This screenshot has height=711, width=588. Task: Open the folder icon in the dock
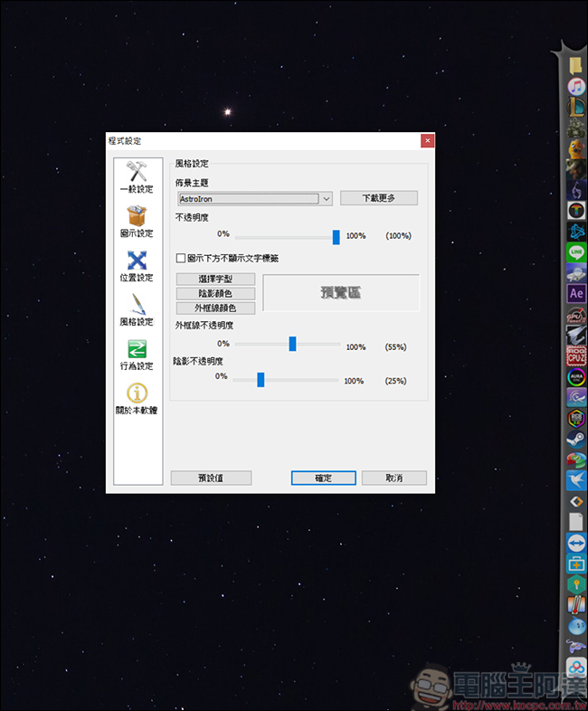click(x=575, y=66)
